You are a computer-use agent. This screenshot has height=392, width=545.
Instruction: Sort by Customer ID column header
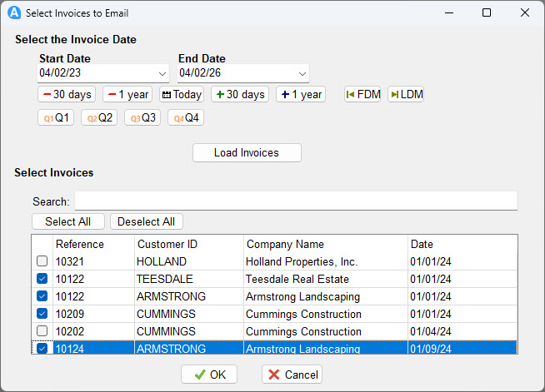[188, 244]
